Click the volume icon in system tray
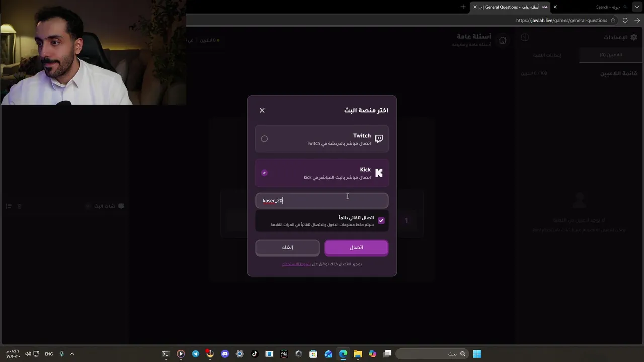644x362 pixels. pyautogui.click(x=28, y=354)
